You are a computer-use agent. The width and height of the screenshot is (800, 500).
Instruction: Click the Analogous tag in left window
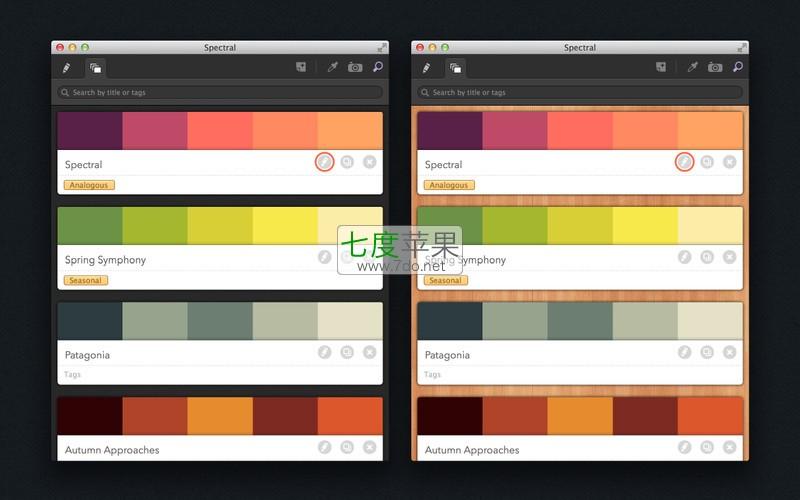coord(89,185)
